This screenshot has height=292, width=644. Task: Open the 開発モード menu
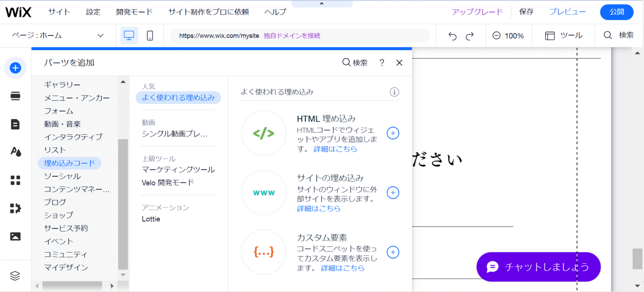134,12
